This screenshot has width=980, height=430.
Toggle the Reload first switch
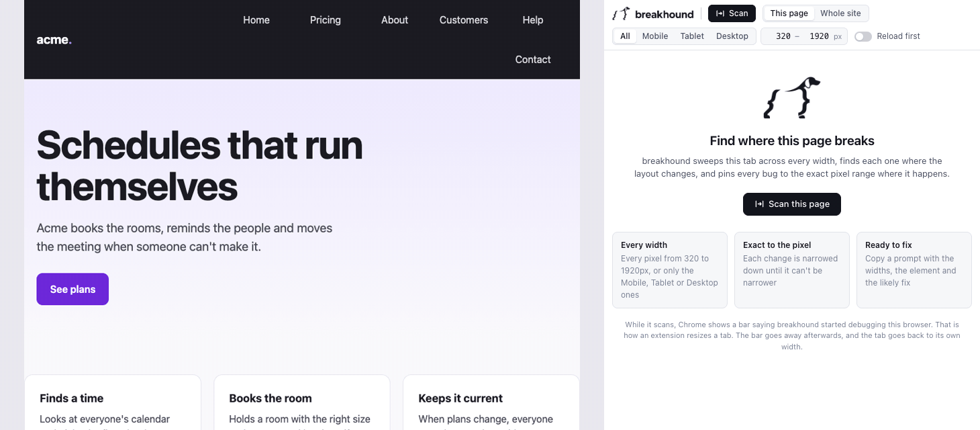(x=863, y=36)
